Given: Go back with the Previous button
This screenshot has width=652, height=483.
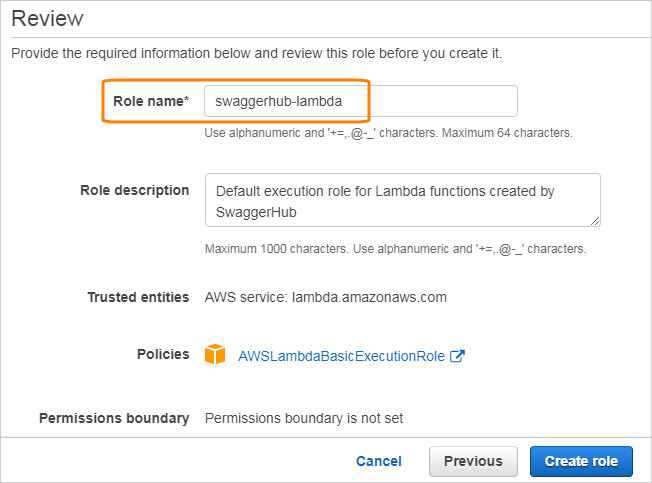Looking at the screenshot, I should 473,461.
